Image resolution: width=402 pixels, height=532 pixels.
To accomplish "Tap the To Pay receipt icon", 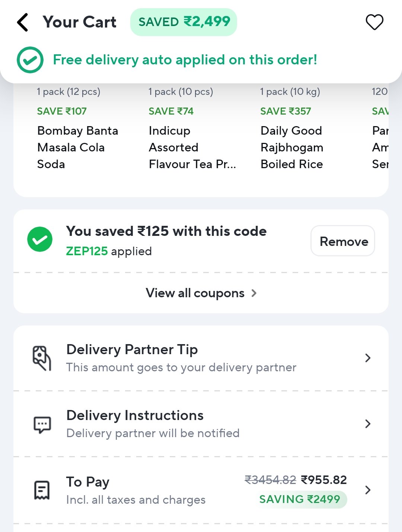I will [42, 490].
